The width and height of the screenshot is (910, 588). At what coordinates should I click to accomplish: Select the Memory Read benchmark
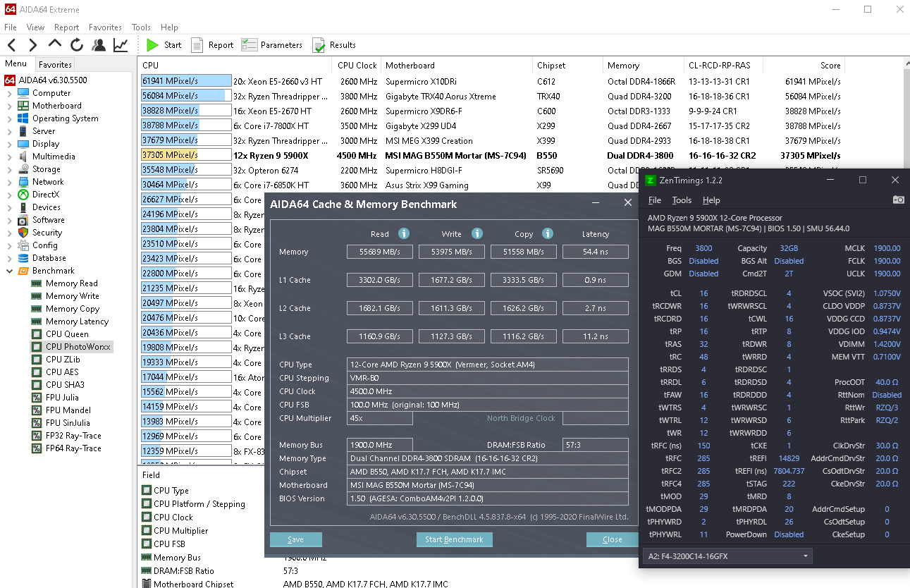pos(71,283)
